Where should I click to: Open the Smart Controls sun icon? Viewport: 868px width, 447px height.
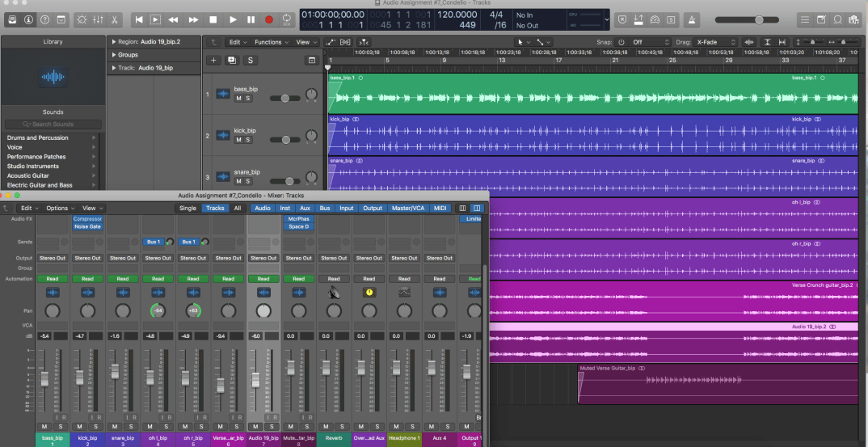pyautogui.click(x=82, y=19)
